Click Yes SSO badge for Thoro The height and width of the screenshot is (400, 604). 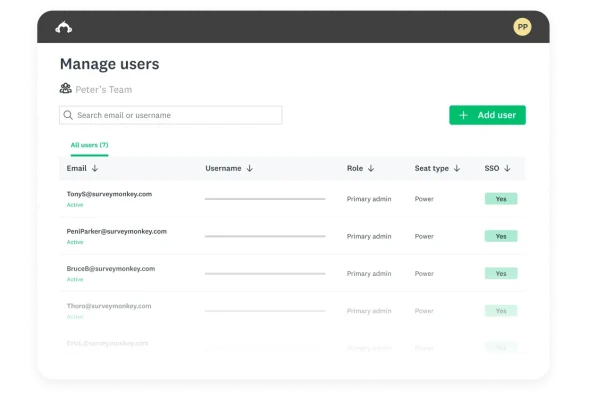point(501,311)
